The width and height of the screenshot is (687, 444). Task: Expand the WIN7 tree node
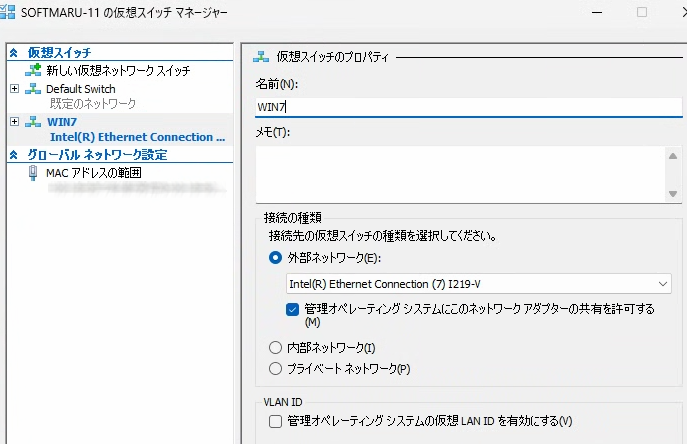pos(14,121)
